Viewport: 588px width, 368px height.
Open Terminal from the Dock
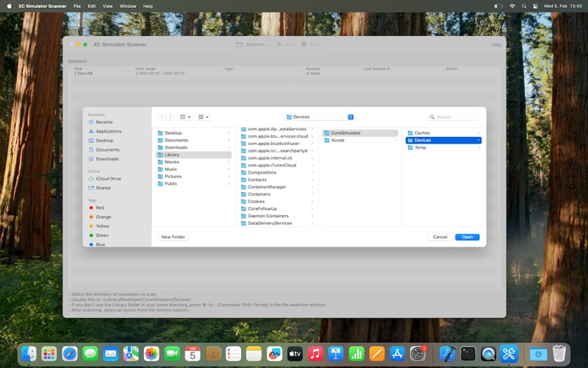(468, 354)
